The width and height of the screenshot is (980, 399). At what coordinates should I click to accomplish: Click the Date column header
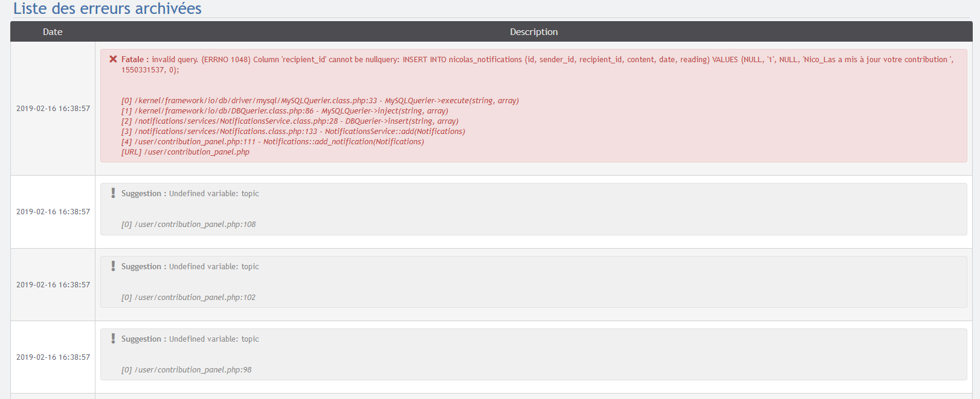click(53, 32)
